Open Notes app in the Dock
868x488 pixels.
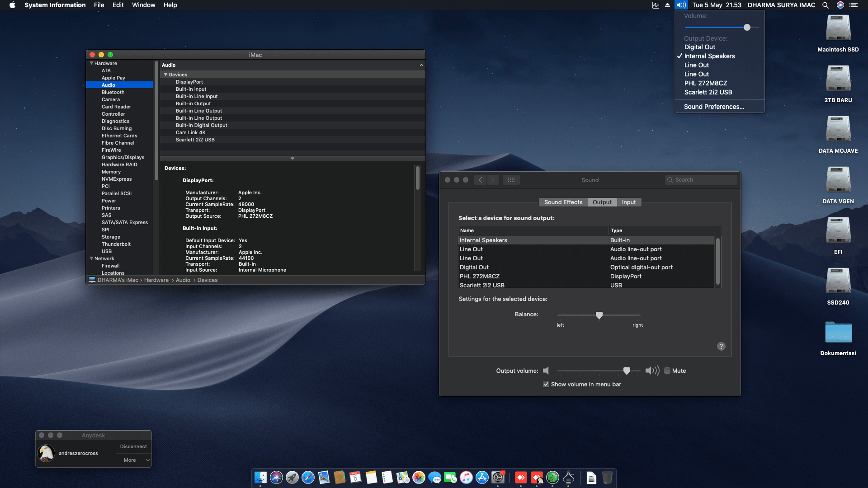[371, 477]
